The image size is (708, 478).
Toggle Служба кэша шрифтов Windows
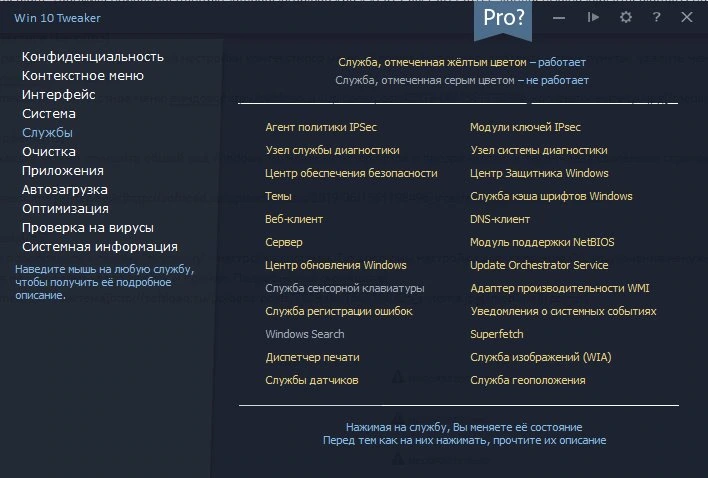[551, 196]
